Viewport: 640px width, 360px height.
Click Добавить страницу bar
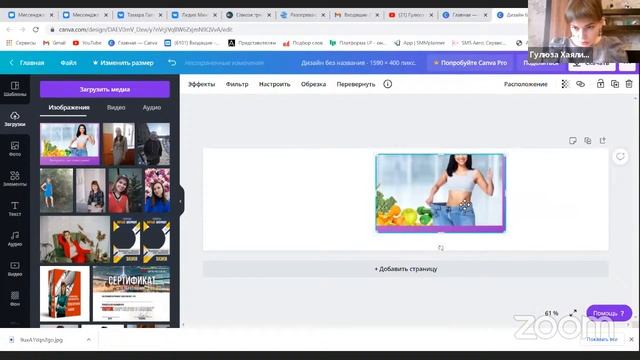[x=406, y=269]
